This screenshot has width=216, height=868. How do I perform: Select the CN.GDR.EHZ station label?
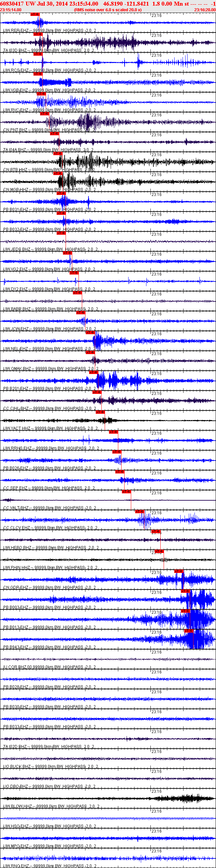49,587
